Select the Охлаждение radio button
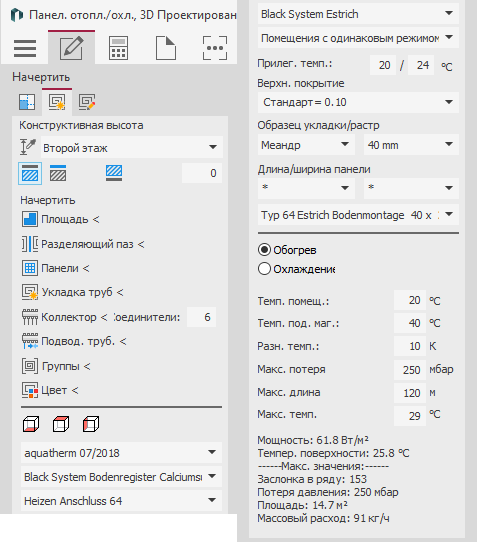 [264, 269]
